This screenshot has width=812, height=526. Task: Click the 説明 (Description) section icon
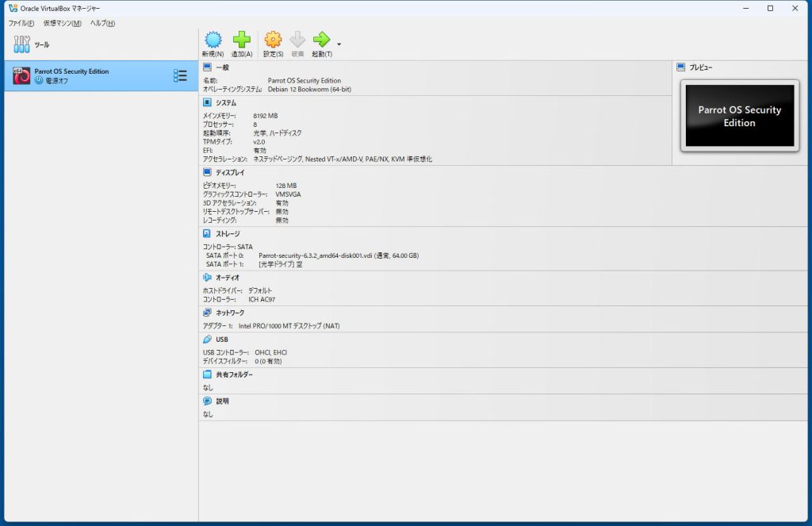[x=207, y=401]
